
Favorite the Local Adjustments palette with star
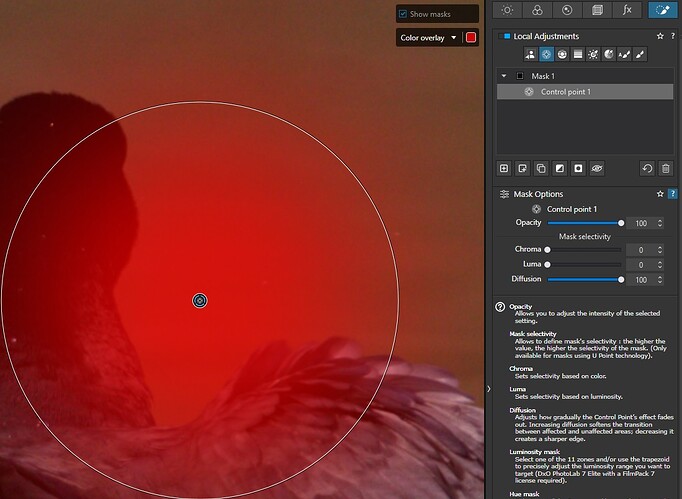[659, 36]
